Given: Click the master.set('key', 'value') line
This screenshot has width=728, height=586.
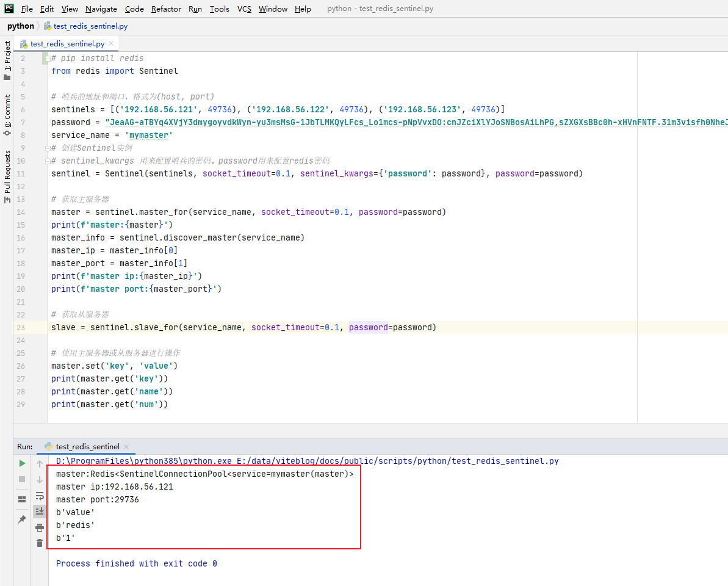Looking at the screenshot, I should click(x=114, y=366).
